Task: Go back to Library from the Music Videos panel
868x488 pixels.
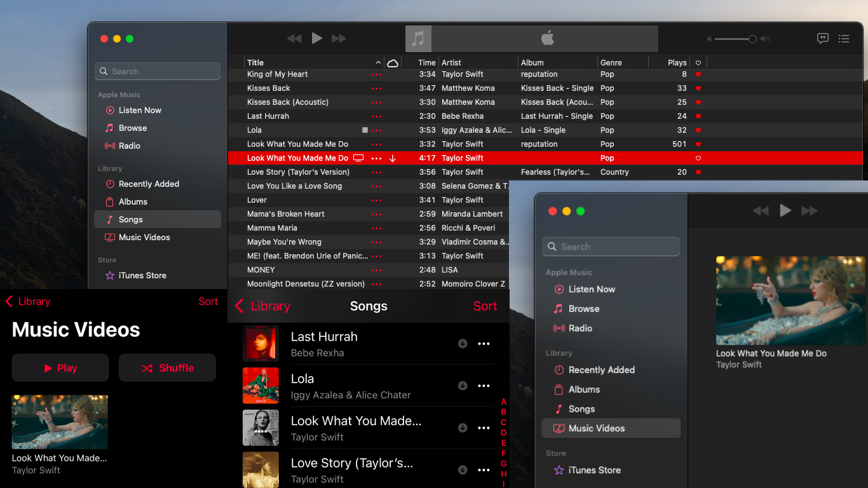Action: tap(28, 301)
